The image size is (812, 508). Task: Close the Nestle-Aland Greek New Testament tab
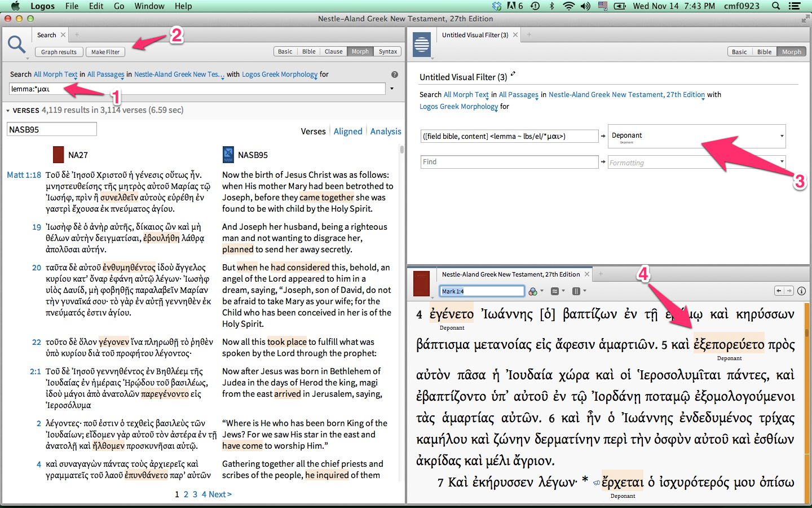[x=587, y=274]
